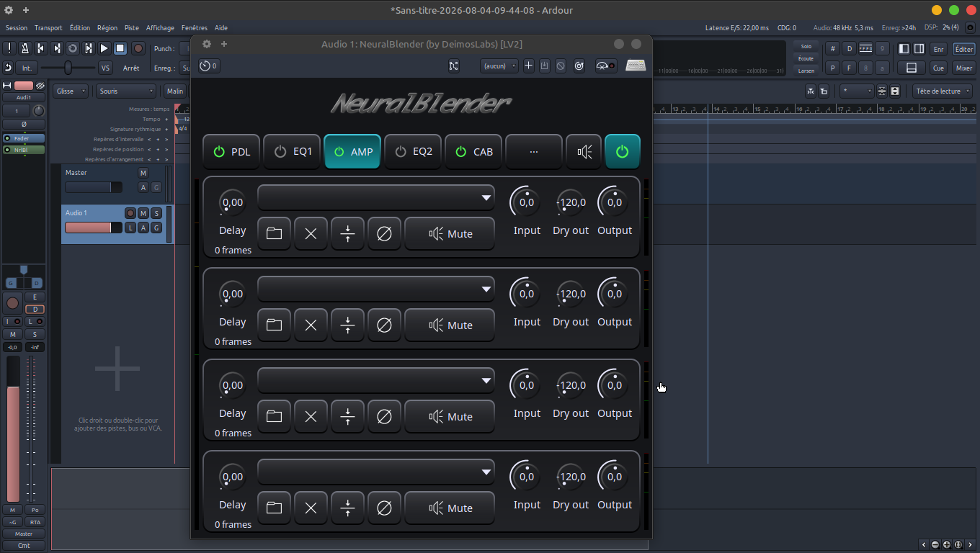Open file browser folder in second slot

click(274, 325)
